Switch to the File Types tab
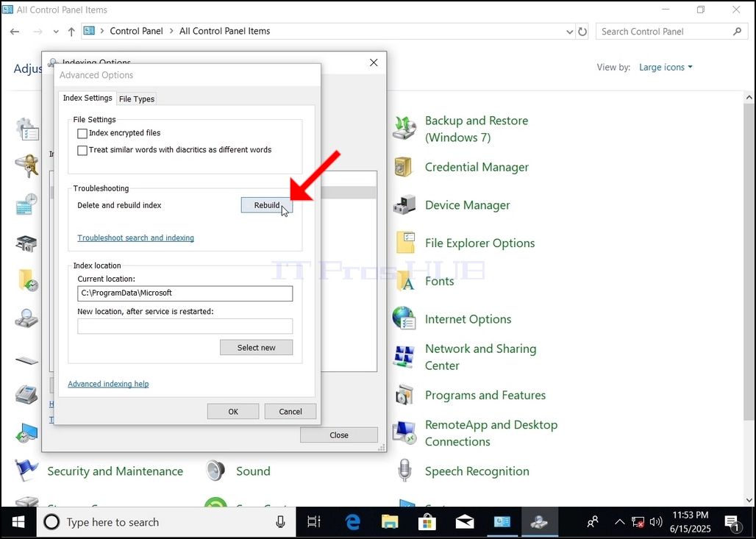The width and height of the screenshot is (756, 539). coord(137,99)
